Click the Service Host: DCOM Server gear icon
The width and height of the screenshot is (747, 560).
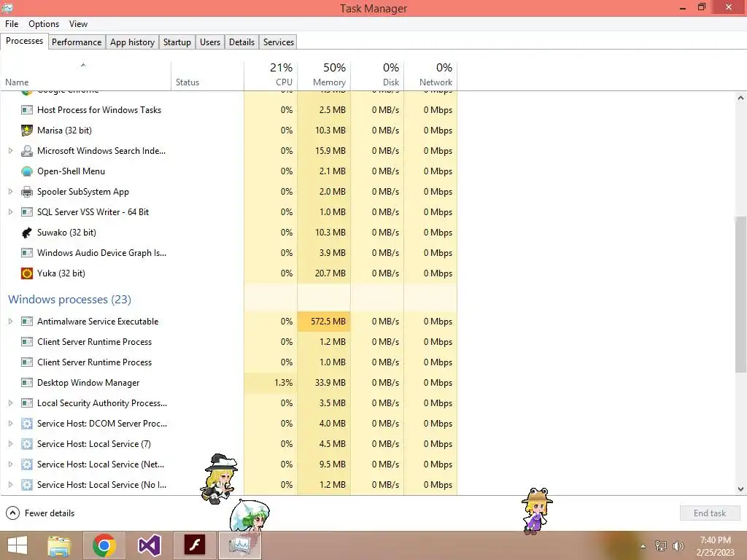27,424
